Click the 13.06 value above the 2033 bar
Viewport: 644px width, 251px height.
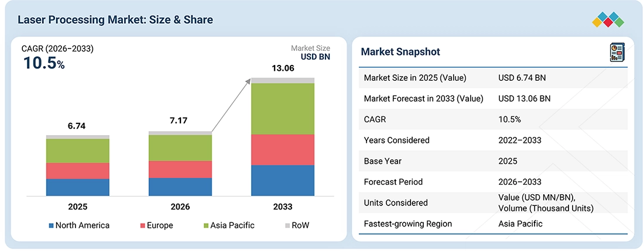click(x=283, y=68)
